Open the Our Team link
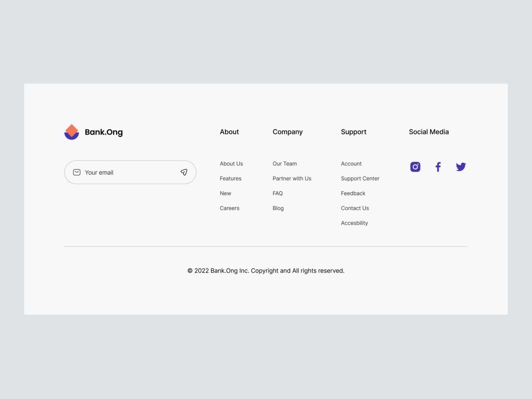This screenshot has width=532, height=399. coord(285,164)
